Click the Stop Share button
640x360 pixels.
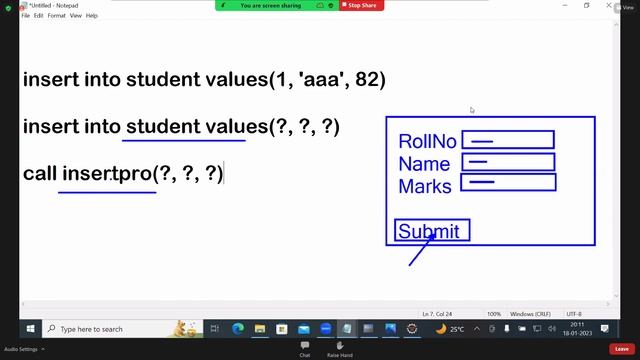361,5
